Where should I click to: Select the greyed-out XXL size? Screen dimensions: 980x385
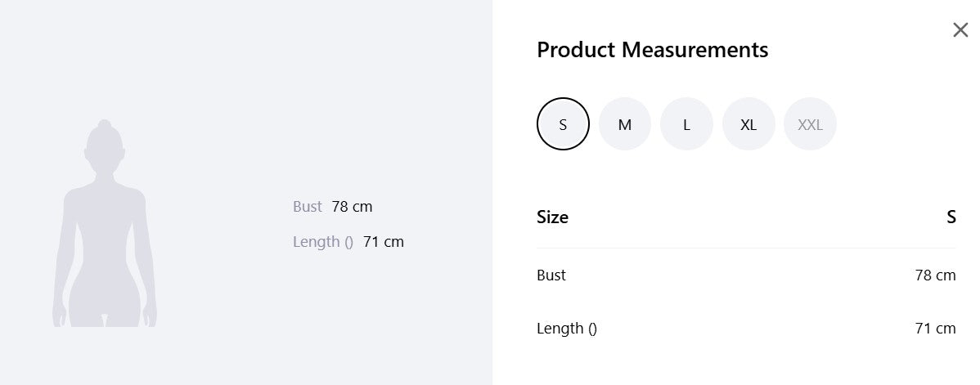click(x=810, y=123)
